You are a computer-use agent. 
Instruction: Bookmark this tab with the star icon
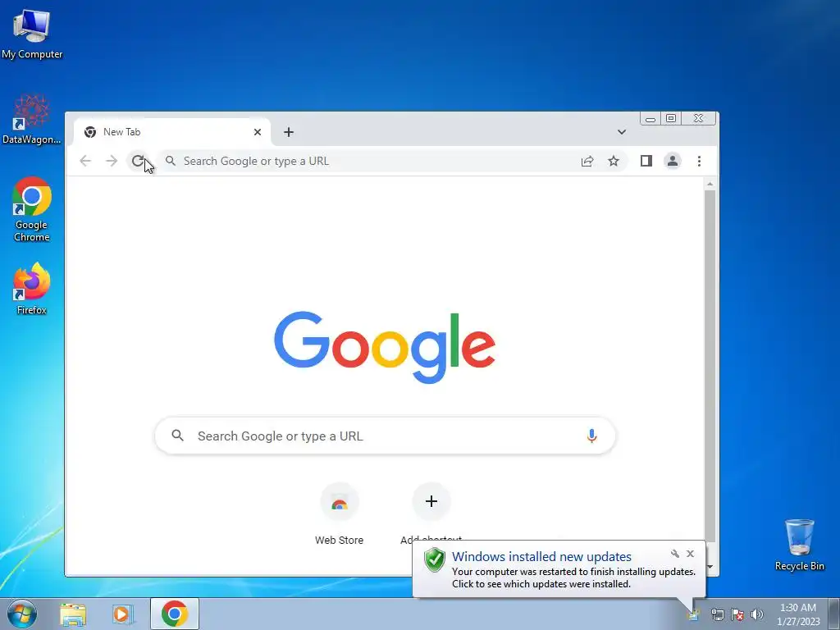pos(614,161)
